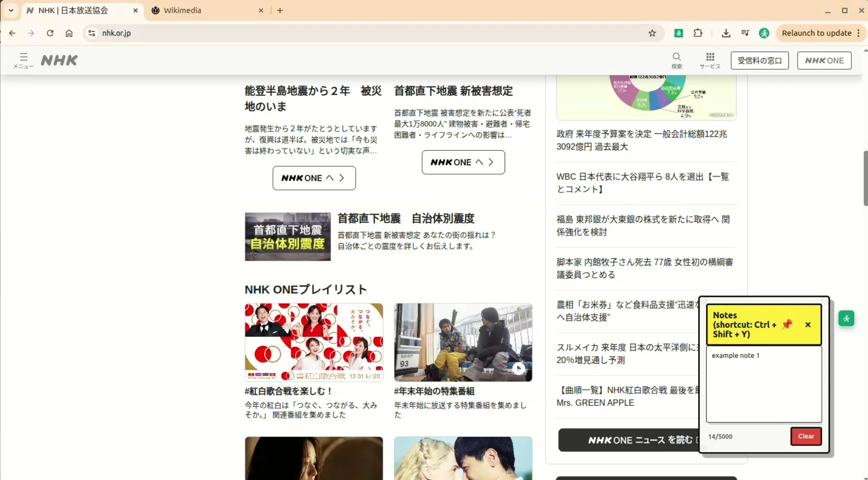
Task: Pin the Notes popup with the pushpin
Action: [x=787, y=324]
